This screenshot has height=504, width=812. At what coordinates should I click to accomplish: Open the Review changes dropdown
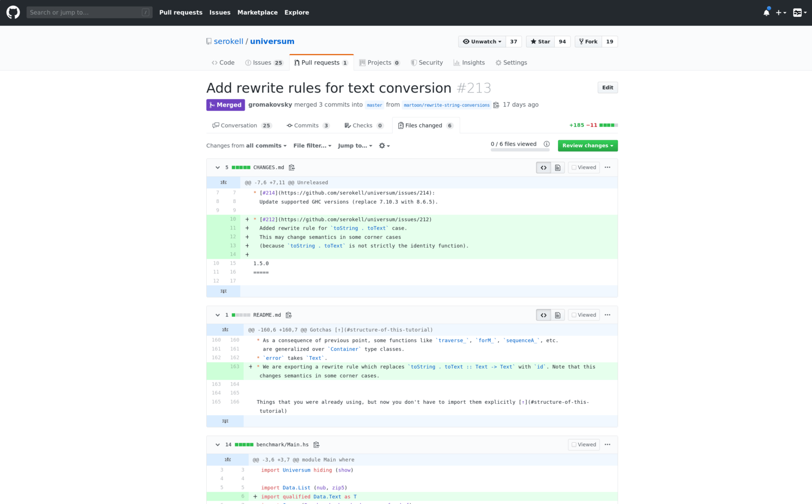click(x=588, y=146)
